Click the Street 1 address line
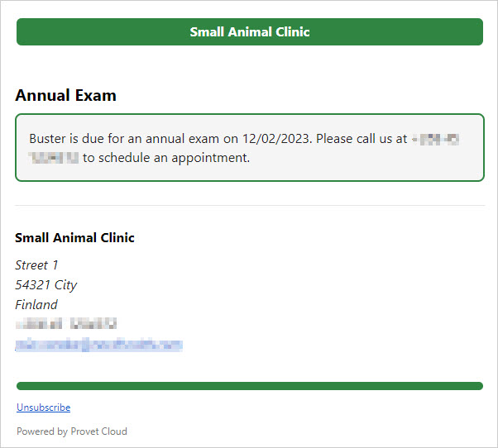The height and width of the screenshot is (448, 498). point(36,265)
